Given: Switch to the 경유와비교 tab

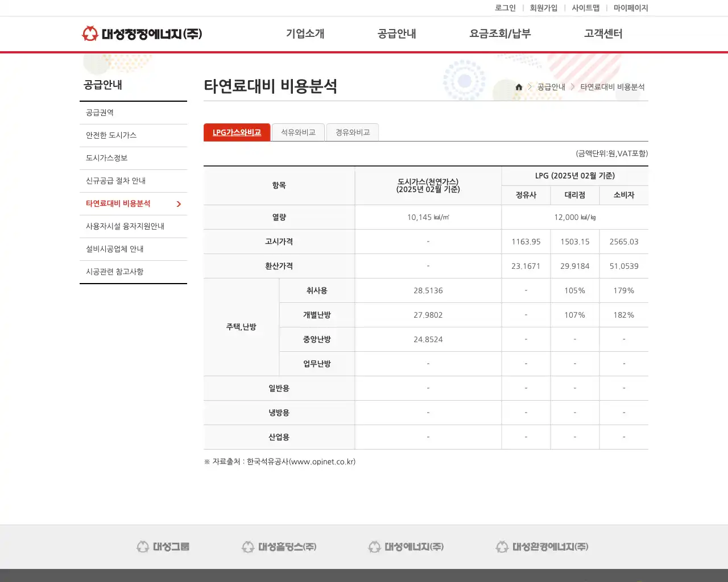Looking at the screenshot, I should click(x=352, y=132).
